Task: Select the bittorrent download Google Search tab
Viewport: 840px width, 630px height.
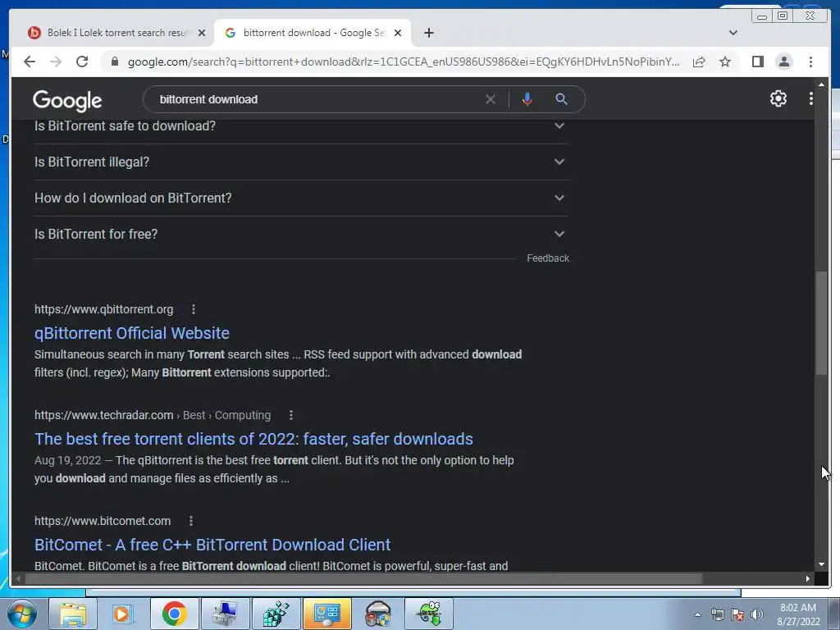Action: [313, 33]
